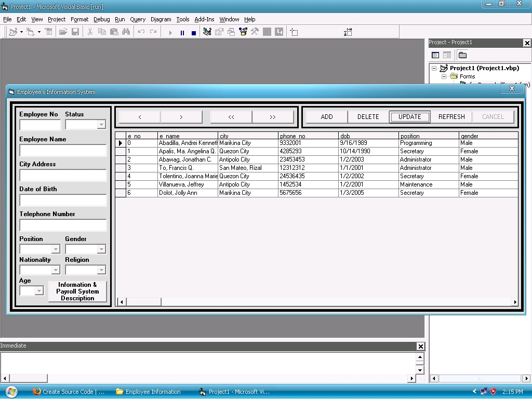This screenshot has width=532, height=399.
Task: Click the data grid horizontal scrollbar thumb
Action: (x=144, y=302)
